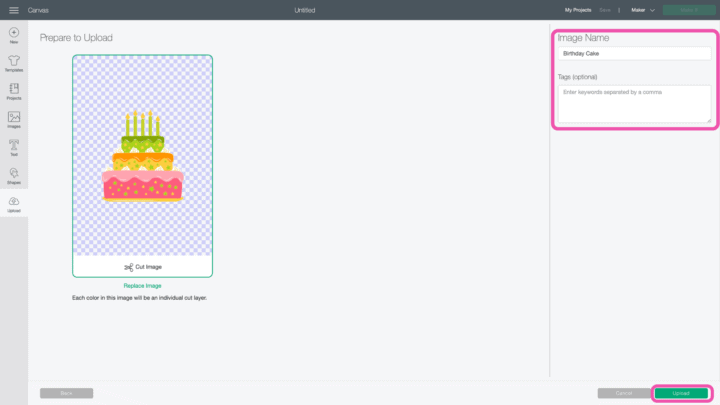Open the Templates panel
The image size is (720, 405).
tap(13, 63)
